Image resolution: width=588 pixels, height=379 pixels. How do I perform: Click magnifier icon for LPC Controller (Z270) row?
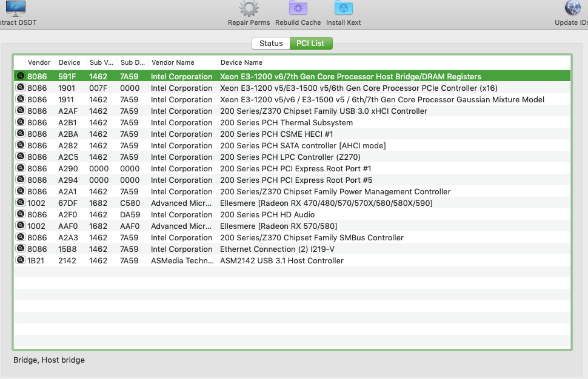pyautogui.click(x=20, y=157)
